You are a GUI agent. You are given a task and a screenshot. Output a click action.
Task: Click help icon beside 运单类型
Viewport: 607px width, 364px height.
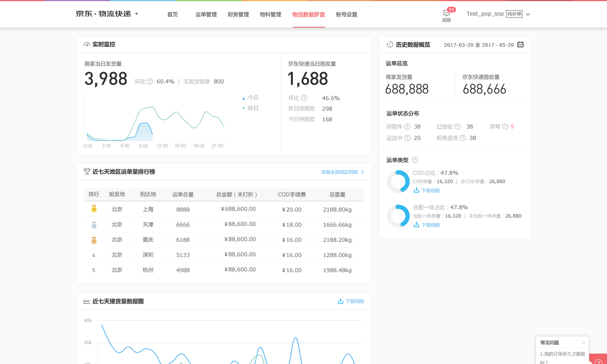tap(415, 160)
